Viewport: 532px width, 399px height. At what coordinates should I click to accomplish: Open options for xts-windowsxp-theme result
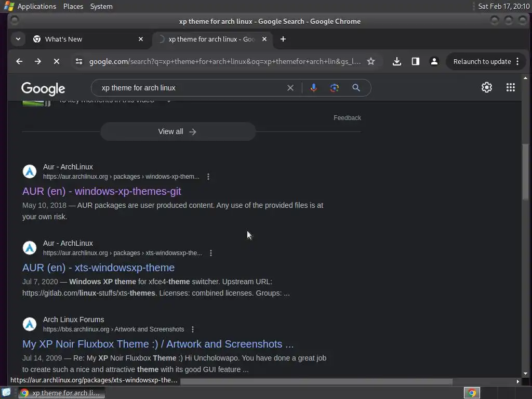(211, 253)
